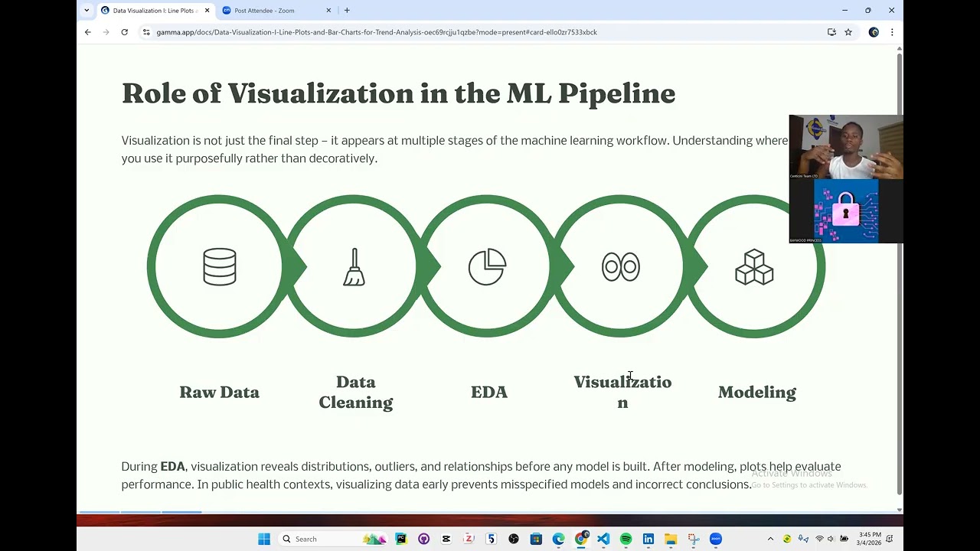Switch to the Post Attendee - Zoom tab

click(277, 11)
